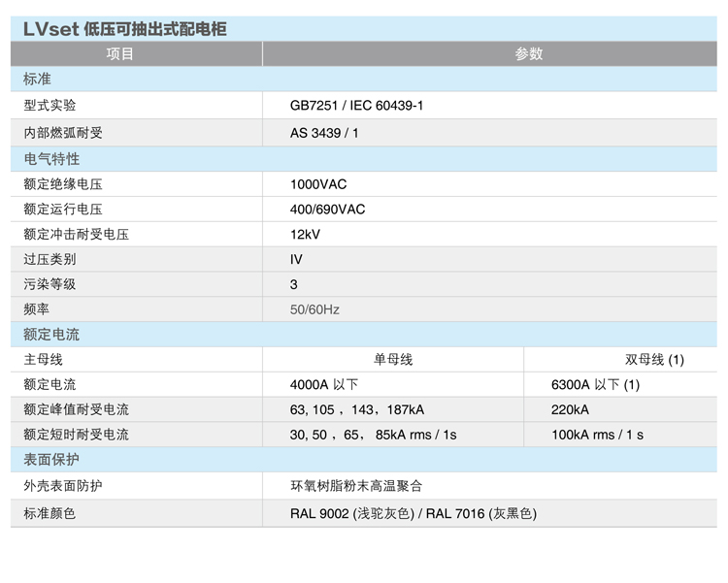Click the value '63, 105, 143, 187kA'
Viewport: 728px width, 583px height.
coord(357,410)
